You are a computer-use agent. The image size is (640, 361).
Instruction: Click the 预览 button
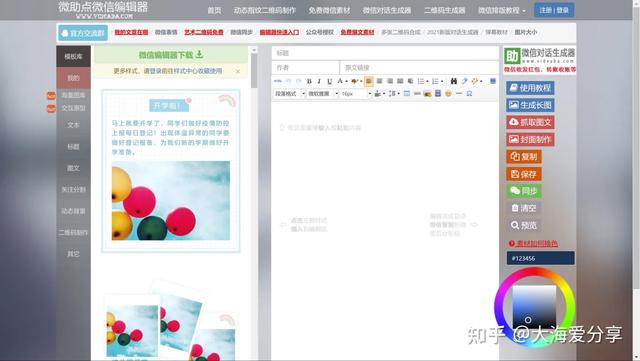(524, 225)
